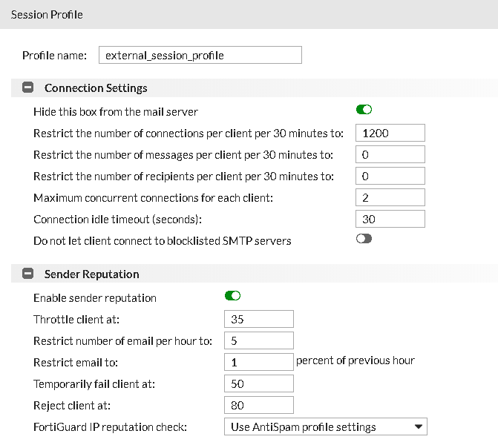This screenshot has height=448, width=498.
Task: Click the connections per client field
Action: 390,133
